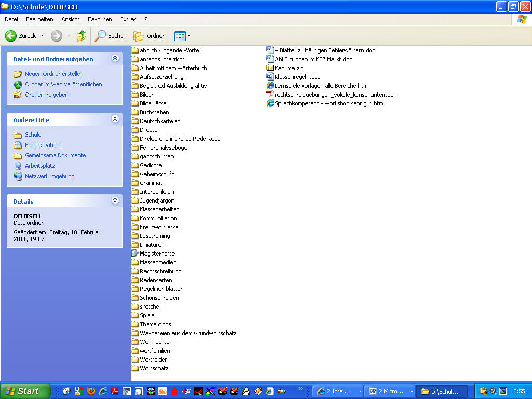Open the Zurück history dropdown arrow
Screen dimensions: 532x399
pos(43,36)
